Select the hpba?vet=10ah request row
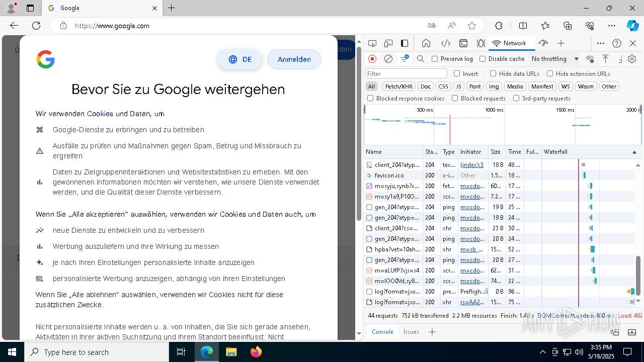Viewport: 644px width, 362px height. click(499, 249)
